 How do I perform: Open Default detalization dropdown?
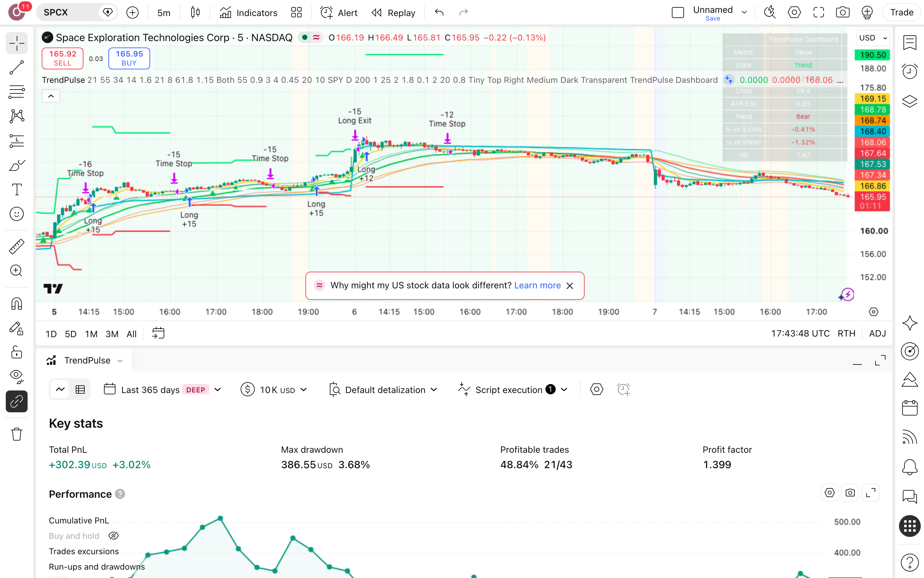pyautogui.click(x=383, y=390)
